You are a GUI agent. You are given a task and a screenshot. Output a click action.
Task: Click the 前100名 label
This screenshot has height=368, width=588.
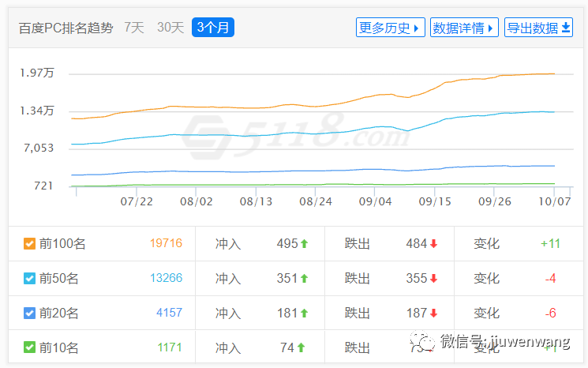coord(62,244)
